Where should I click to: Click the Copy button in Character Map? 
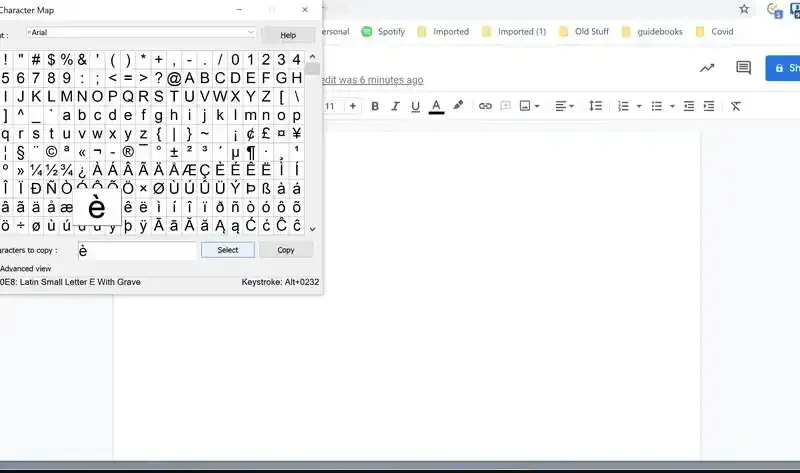coord(286,250)
